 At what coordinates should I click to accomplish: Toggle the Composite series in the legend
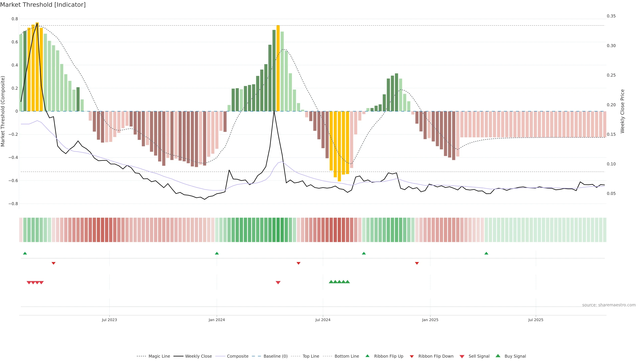237,356
